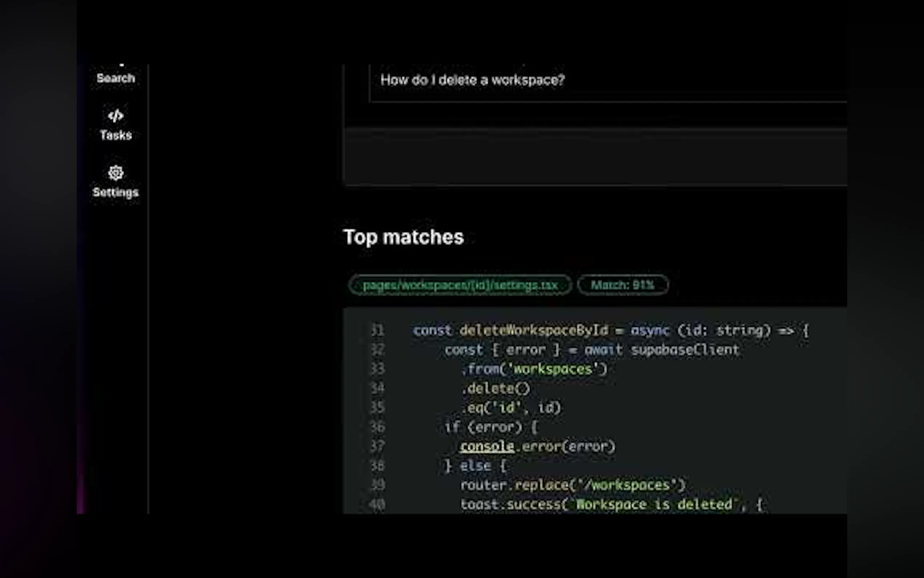Select the Settings sidebar label
Image resolution: width=924 pixels, height=578 pixels.
pos(115,192)
